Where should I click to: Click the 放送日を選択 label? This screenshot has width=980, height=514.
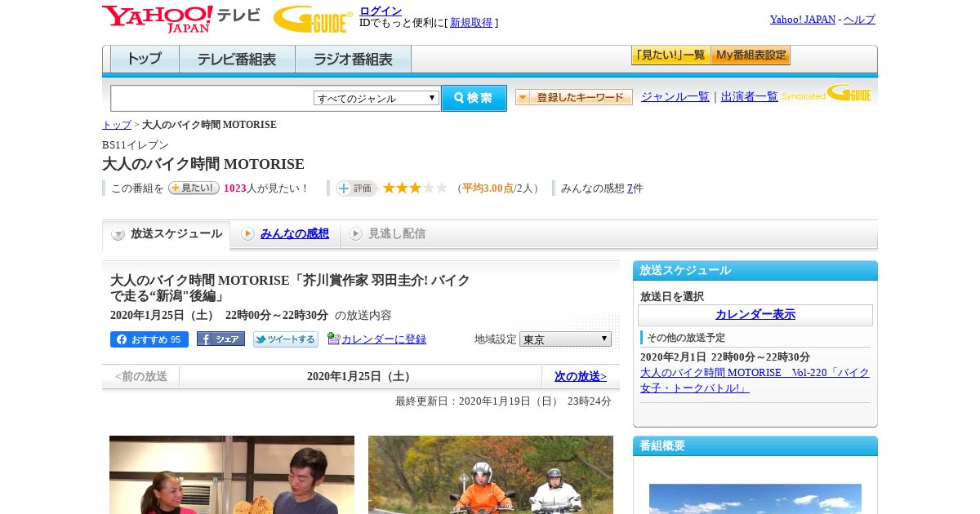[672, 296]
